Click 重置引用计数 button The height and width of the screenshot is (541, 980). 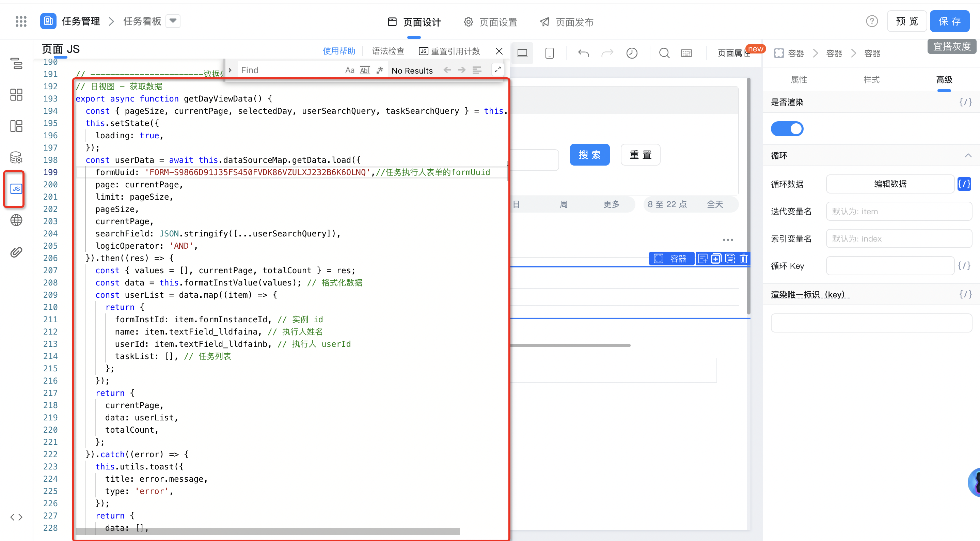449,51
